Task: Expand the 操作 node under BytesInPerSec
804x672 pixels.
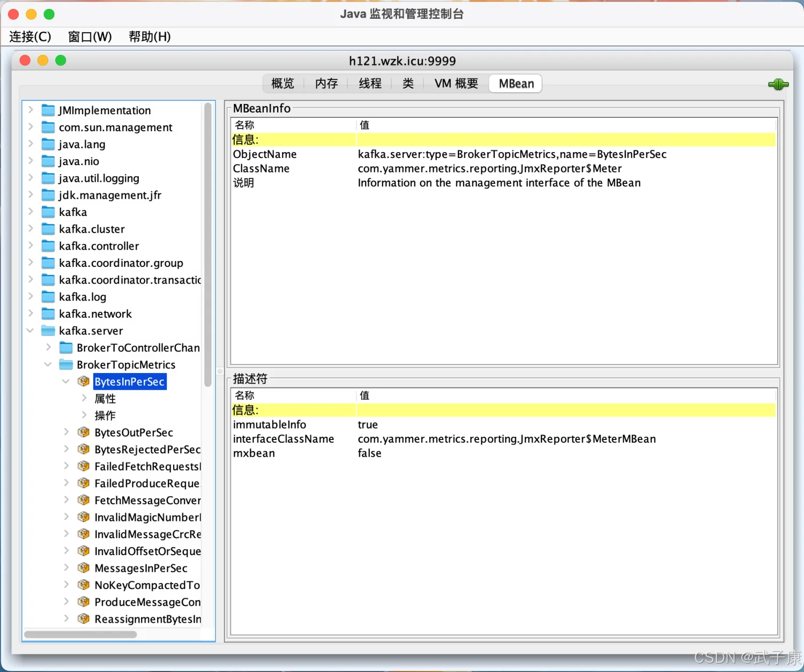Action: pyautogui.click(x=84, y=415)
